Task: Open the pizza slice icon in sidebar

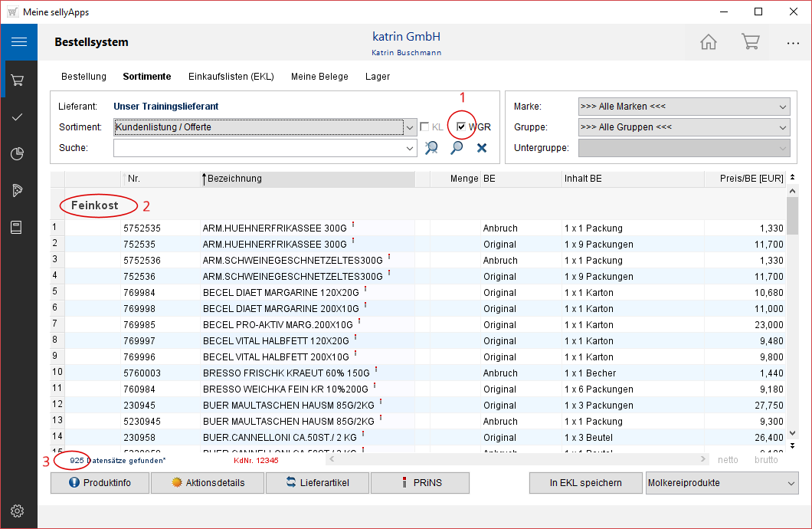Action: coord(18,191)
